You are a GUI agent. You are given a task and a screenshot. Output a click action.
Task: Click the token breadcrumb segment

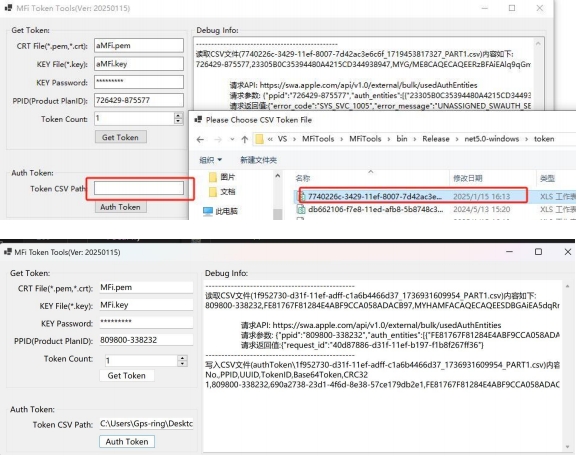click(544, 139)
